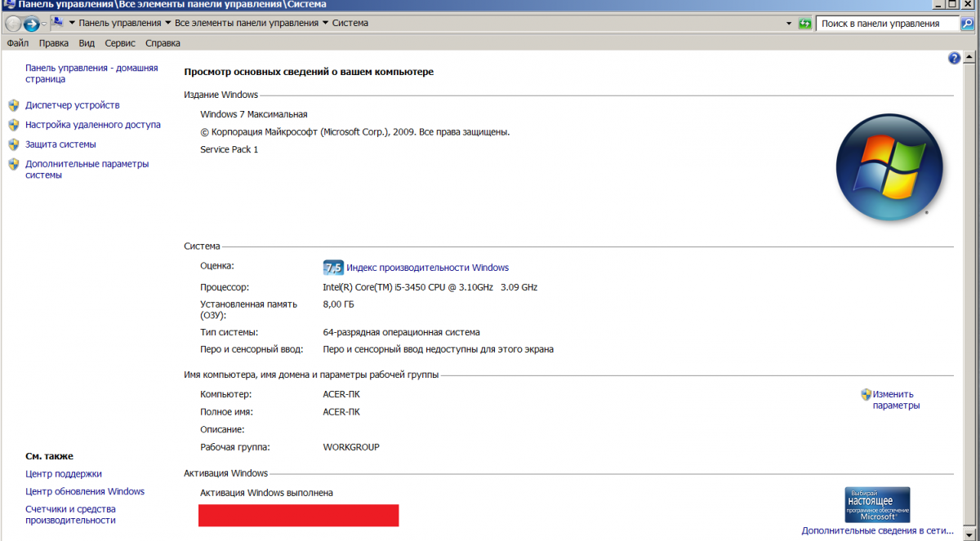
Task: Open Дополнительные параметры системы link
Action: coord(87,169)
